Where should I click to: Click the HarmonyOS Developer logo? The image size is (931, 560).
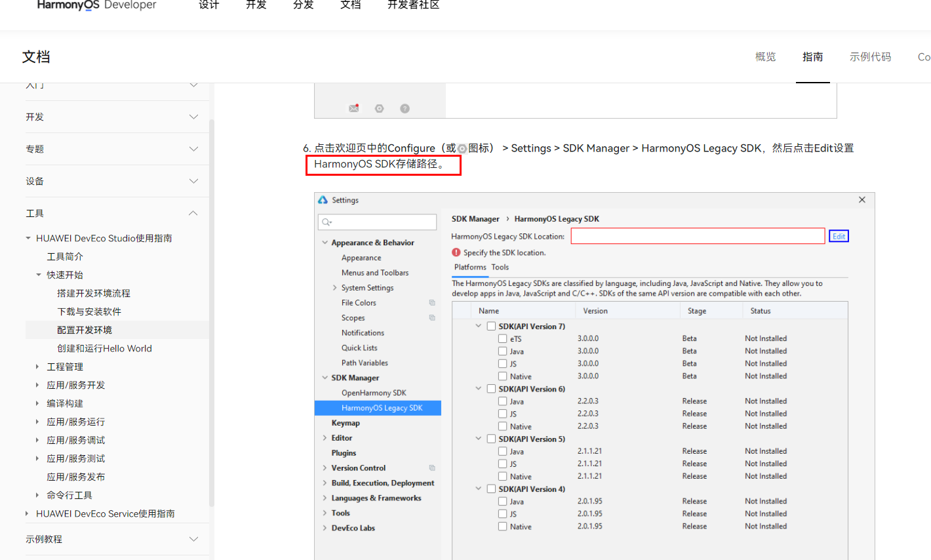coord(97,5)
